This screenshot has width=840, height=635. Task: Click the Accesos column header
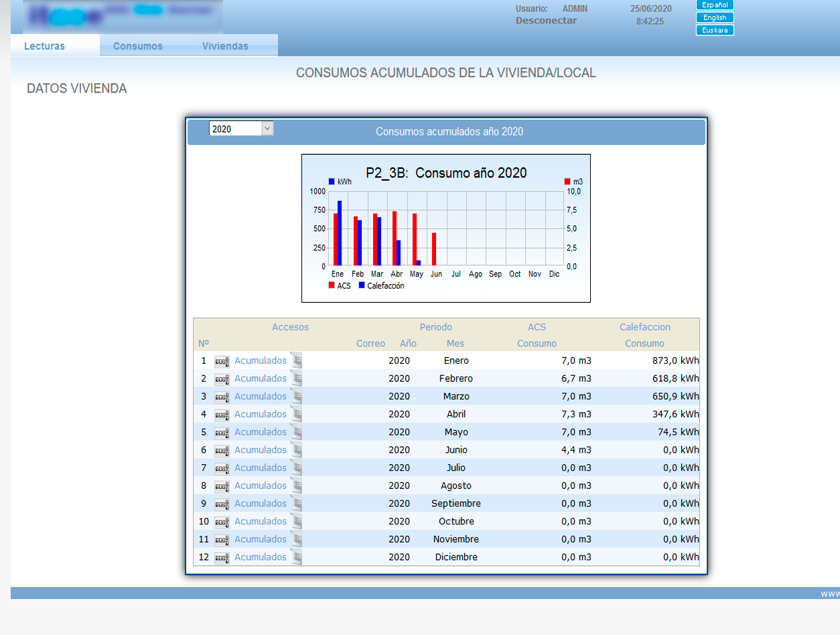click(x=290, y=327)
